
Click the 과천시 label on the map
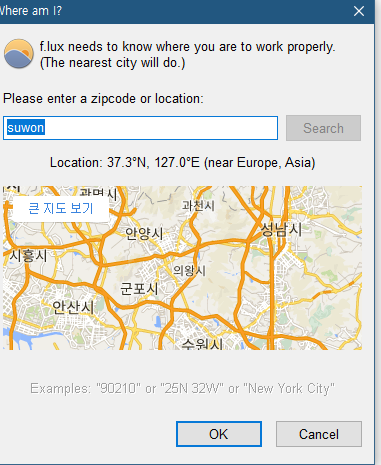tap(198, 206)
